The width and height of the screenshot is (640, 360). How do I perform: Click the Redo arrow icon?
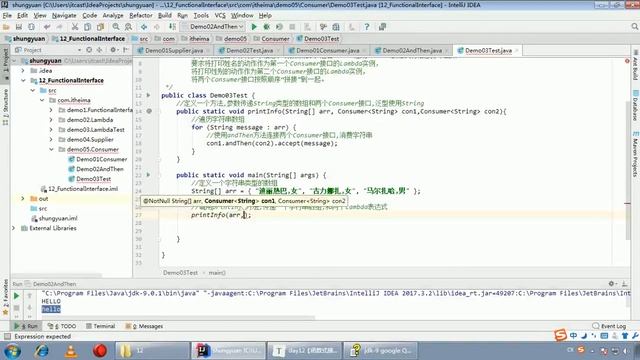(x=60, y=27)
